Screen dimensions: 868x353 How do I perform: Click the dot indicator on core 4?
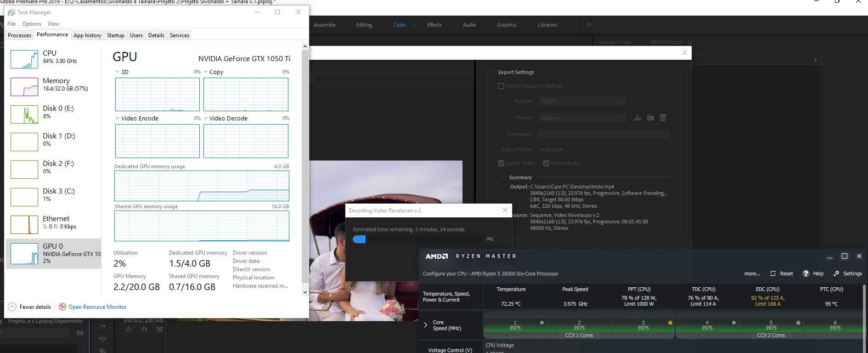(x=734, y=323)
